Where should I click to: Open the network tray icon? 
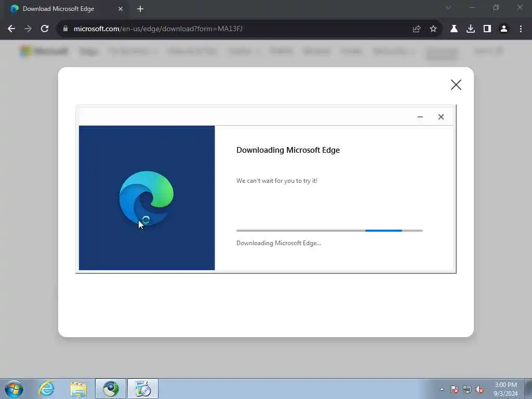coord(467,390)
